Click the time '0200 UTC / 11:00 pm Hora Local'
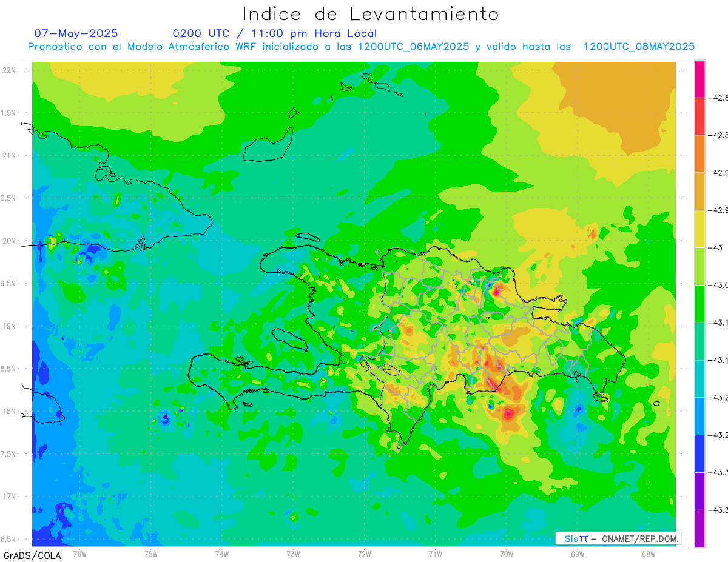The image size is (728, 562). [x=275, y=33]
